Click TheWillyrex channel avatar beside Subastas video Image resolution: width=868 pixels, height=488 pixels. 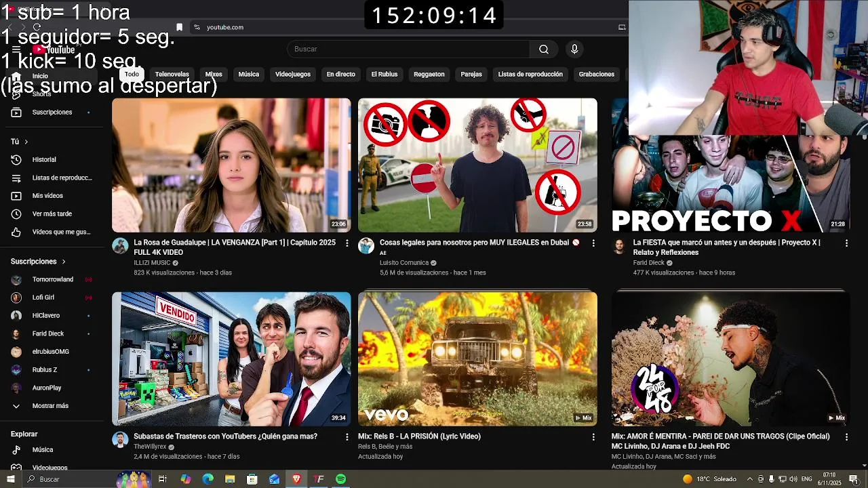[x=120, y=440]
